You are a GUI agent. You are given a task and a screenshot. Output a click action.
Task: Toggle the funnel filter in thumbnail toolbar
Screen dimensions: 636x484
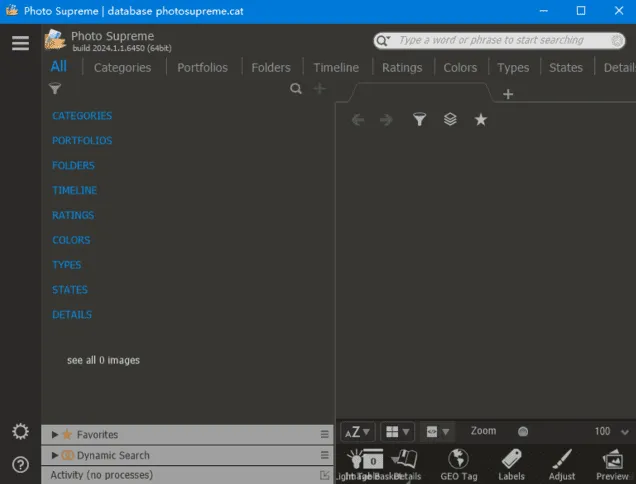[420, 120]
